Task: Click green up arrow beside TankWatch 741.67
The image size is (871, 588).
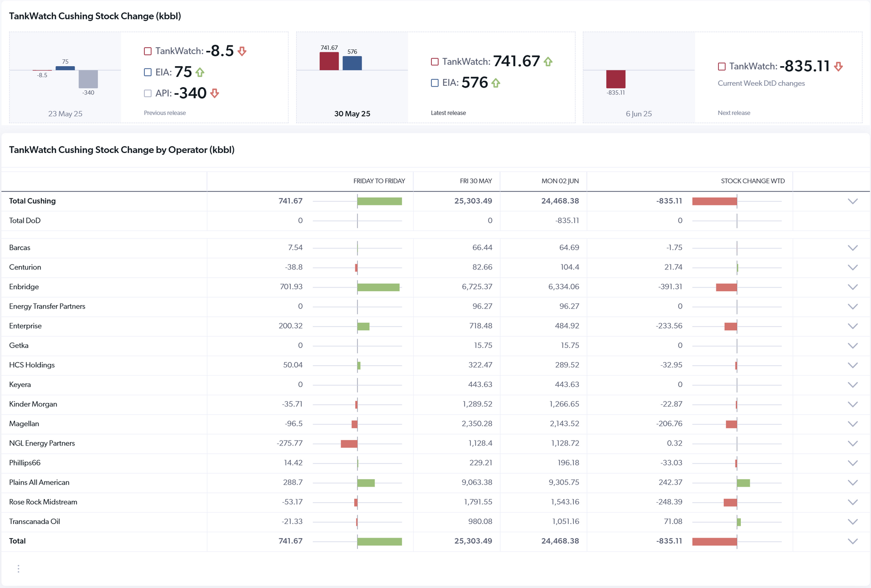Action: tap(548, 62)
